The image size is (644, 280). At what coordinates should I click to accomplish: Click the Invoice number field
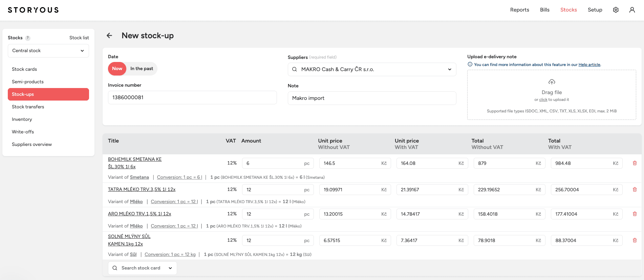tap(192, 98)
